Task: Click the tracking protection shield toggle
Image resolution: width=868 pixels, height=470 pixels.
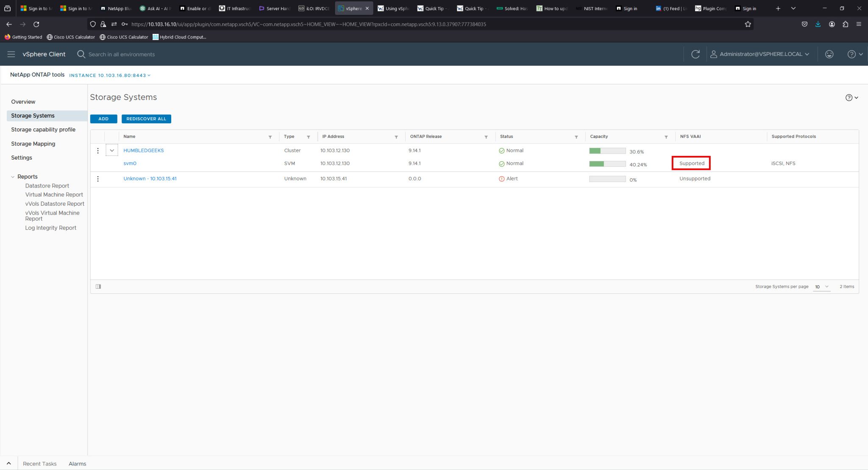Action: [x=93, y=24]
